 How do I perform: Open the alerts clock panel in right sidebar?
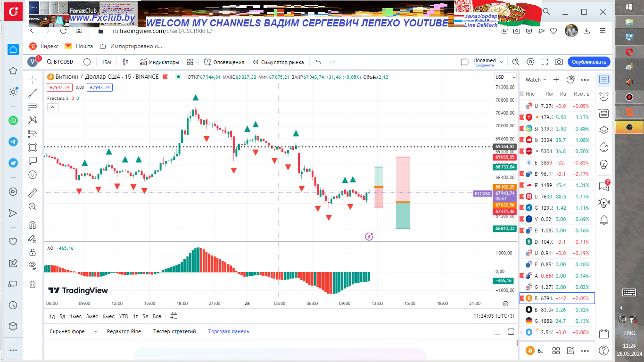(x=603, y=96)
